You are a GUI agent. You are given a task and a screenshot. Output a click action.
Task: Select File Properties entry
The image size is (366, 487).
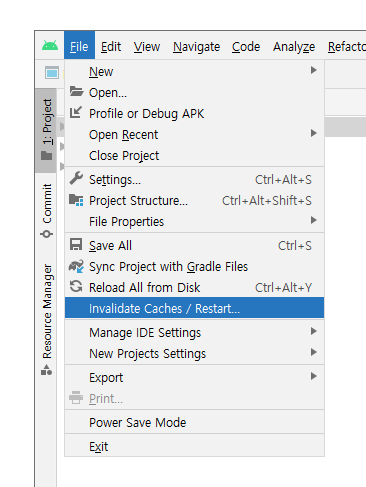click(x=194, y=221)
